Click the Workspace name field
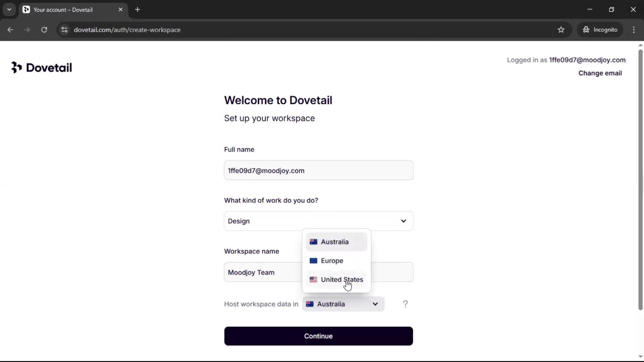644x362 pixels. pyautogui.click(x=262, y=273)
